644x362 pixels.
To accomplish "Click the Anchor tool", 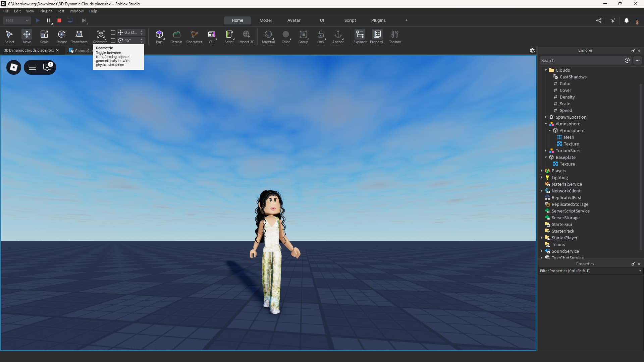I will 338,36.
